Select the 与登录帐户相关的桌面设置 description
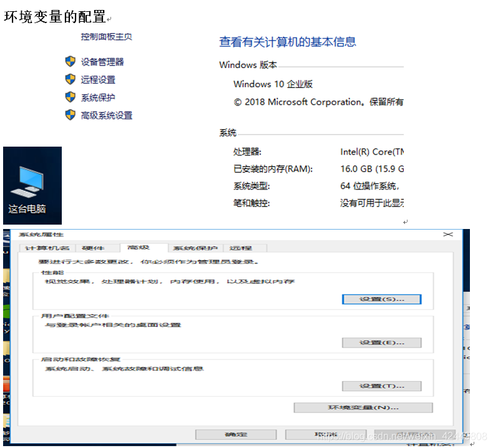The image size is (493, 448). [113, 324]
